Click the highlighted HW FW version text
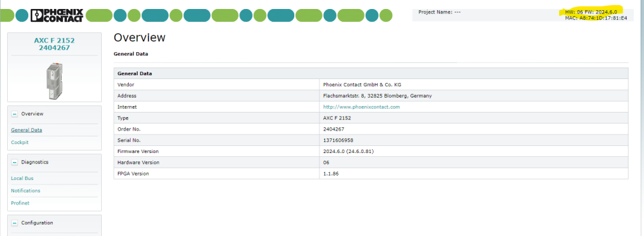The width and height of the screenshot is (644, 236). point(591,12)
